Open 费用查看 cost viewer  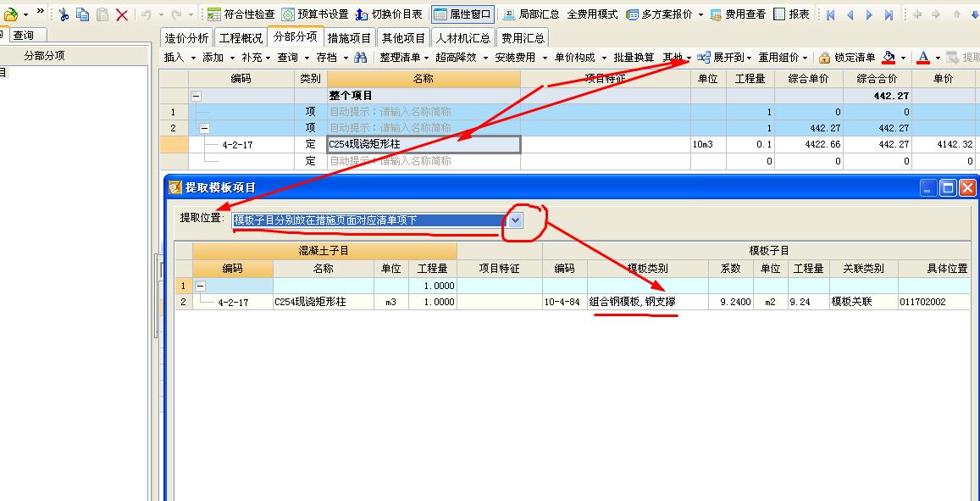(738, 14)
